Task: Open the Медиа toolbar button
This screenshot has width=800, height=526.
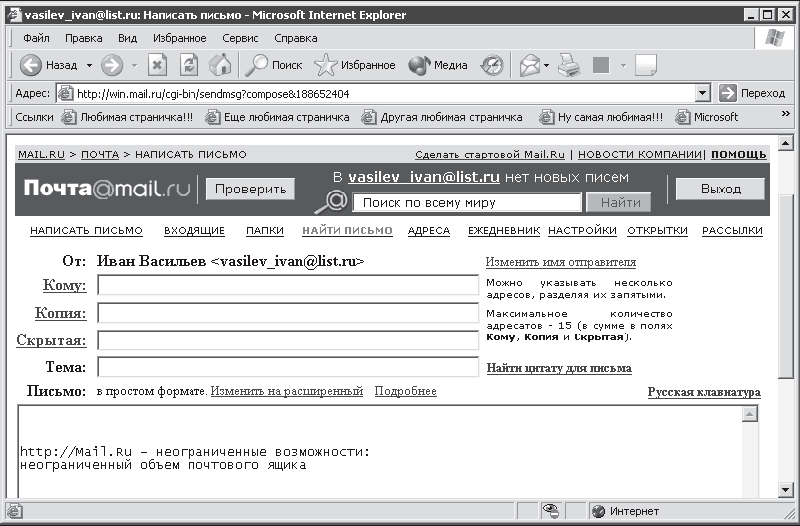Action: 438,65
